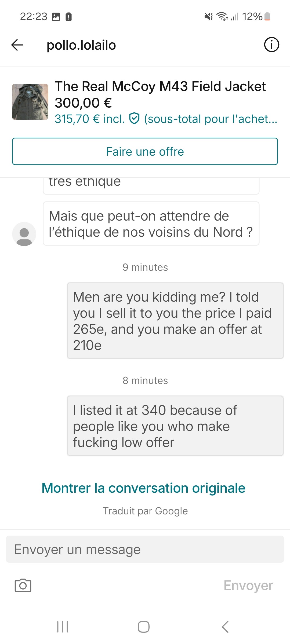Image resolution: width=290 pixels, height=644 pixels.
Task: Open the field jacket thumbnail image
Action: [30, 102]
